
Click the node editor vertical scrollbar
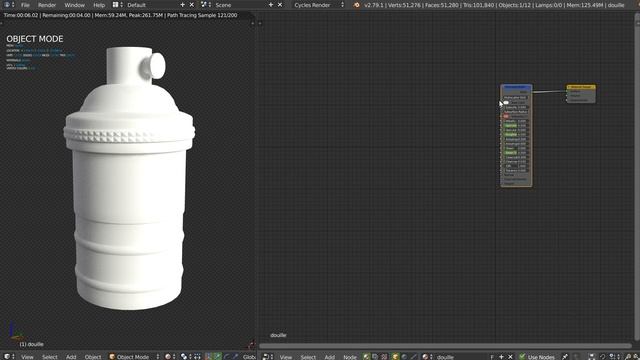tap(637, 178)
